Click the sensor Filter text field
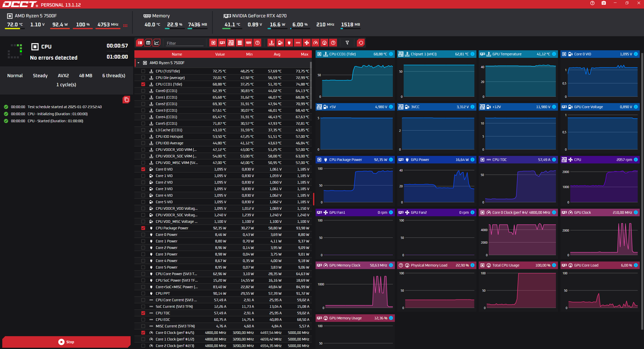644x349 pixels. [x=184, y=43]
